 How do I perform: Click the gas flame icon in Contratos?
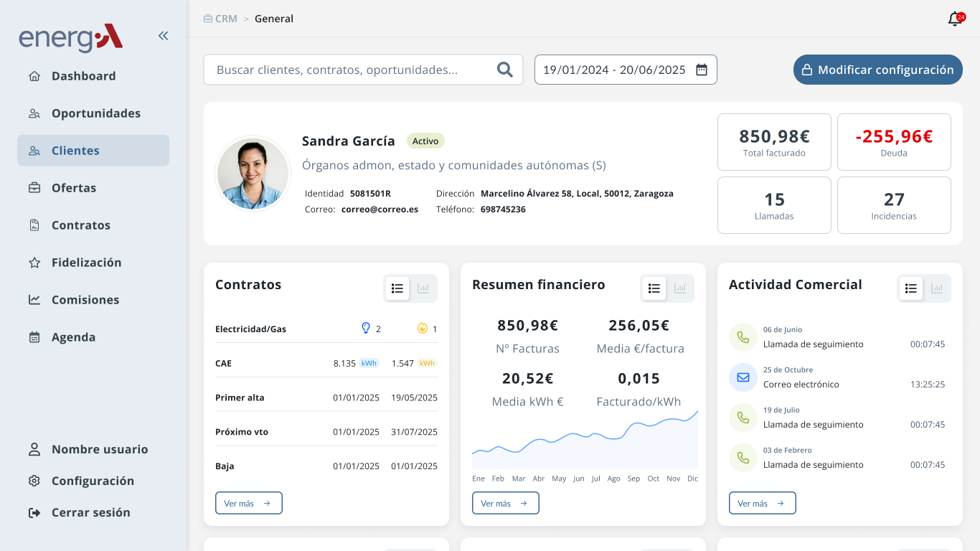pos(423,329)
